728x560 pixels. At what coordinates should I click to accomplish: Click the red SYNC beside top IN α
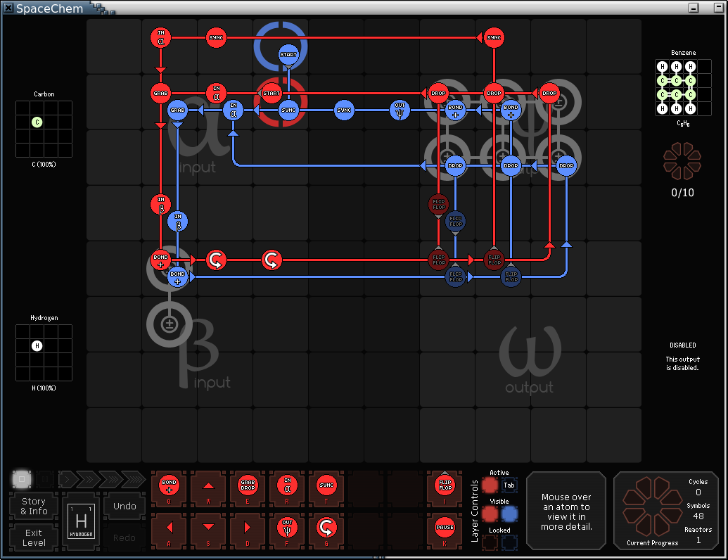coord(216,37)
